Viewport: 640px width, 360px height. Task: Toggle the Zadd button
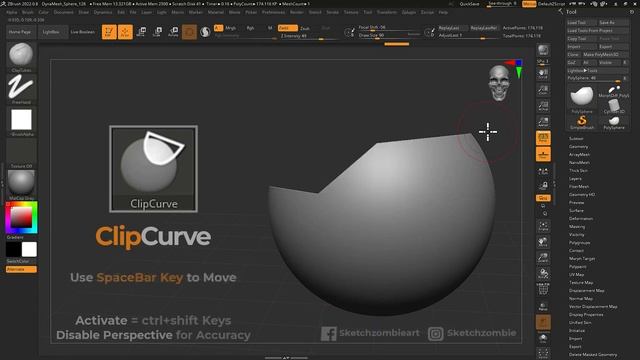pyautogui.click(x=287, y=28)
